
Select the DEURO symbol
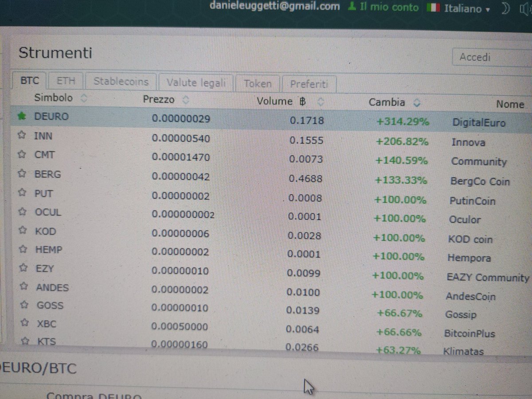pyautogui.click(x=51, y=117)
